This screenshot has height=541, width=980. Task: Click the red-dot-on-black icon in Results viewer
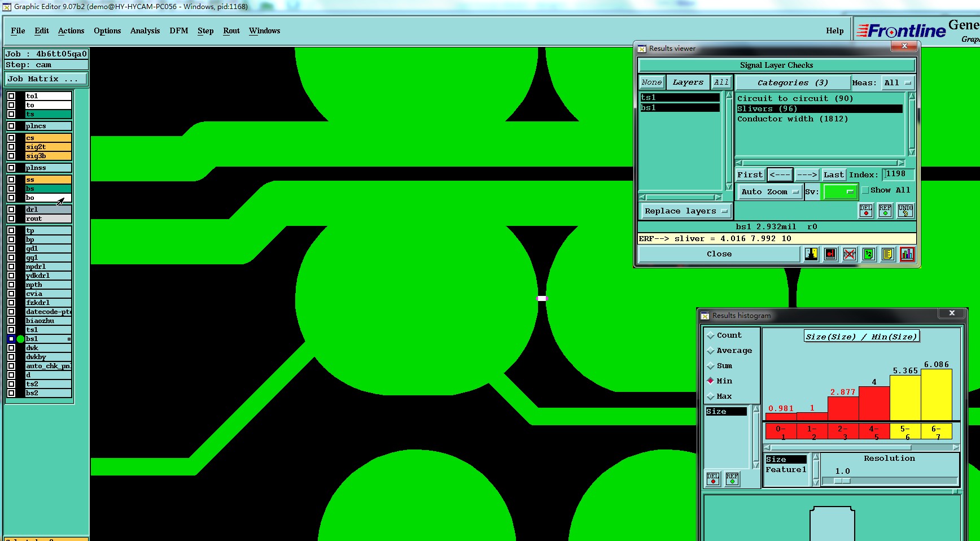click(830, 254)
